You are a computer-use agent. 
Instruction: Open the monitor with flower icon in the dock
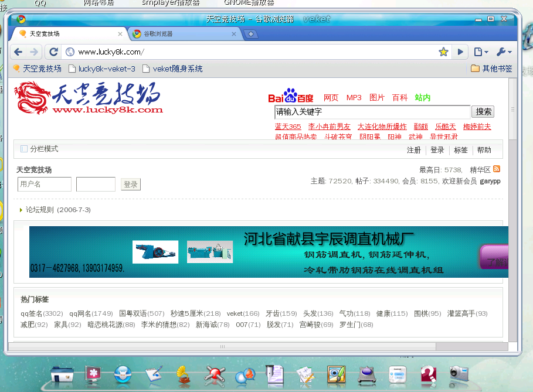click(93, 375)
